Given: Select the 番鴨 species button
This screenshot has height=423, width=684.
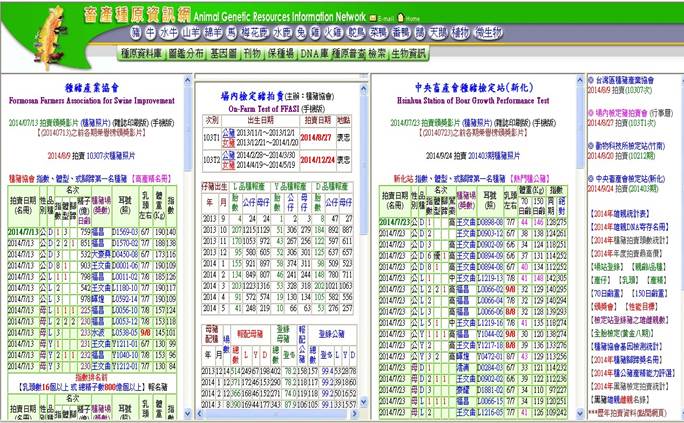Looking at the screenshot, I should click(x=400, y=33).
